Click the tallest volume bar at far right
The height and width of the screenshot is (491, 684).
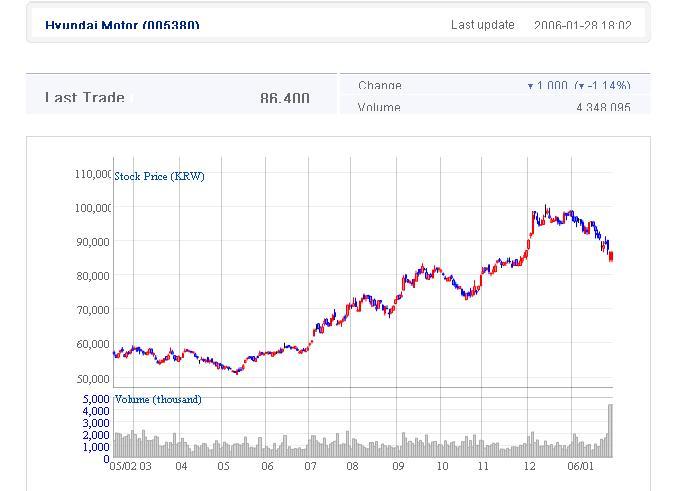click(x=610, y=430)
